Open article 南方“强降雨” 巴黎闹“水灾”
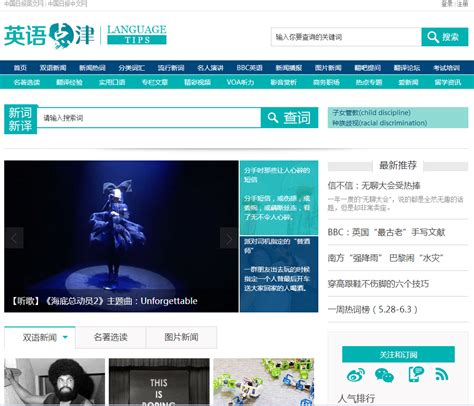Viewport: 474px width, 406px height. click(x=385, y=258)
